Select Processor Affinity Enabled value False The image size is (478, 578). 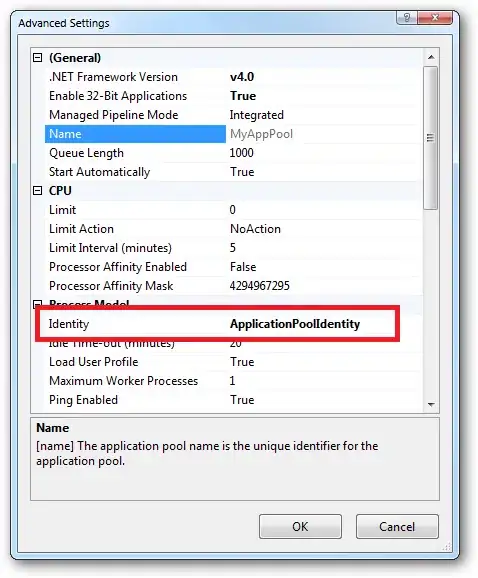coord(243,267)
